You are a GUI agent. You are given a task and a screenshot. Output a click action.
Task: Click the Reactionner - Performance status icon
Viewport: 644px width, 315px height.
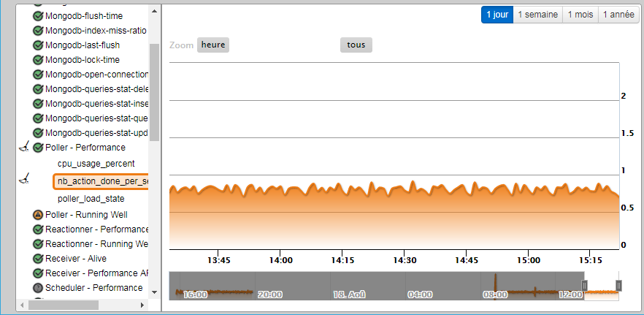[38, 229]
